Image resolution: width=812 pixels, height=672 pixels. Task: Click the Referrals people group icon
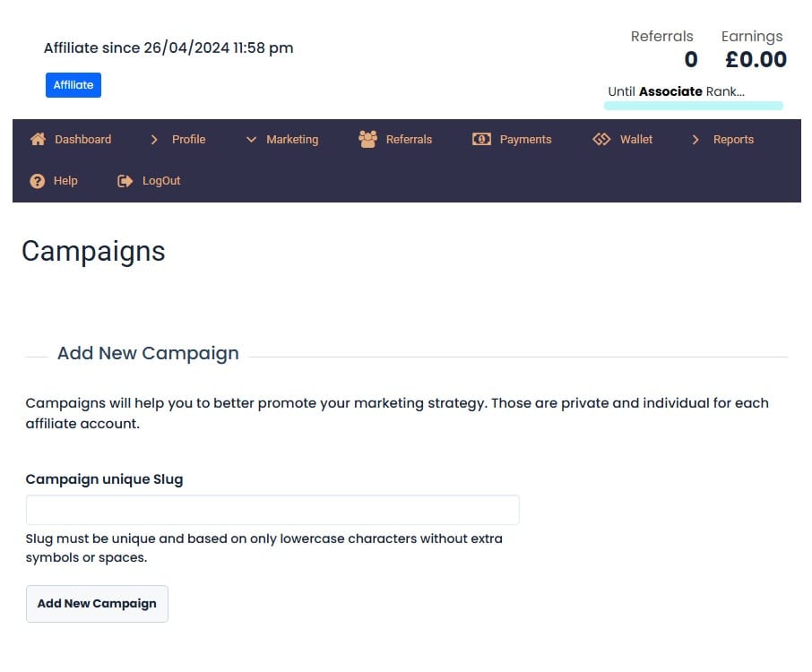[x=367, y=139]
